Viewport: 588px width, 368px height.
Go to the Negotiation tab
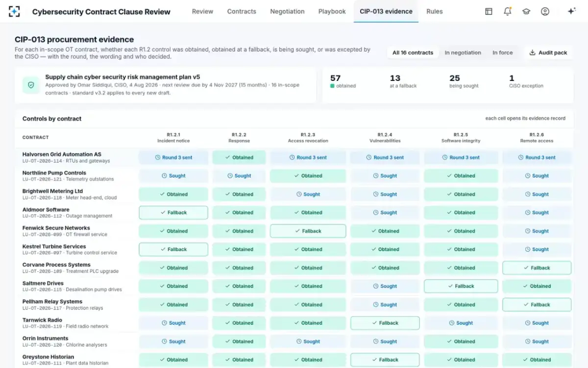click(287, 11)
